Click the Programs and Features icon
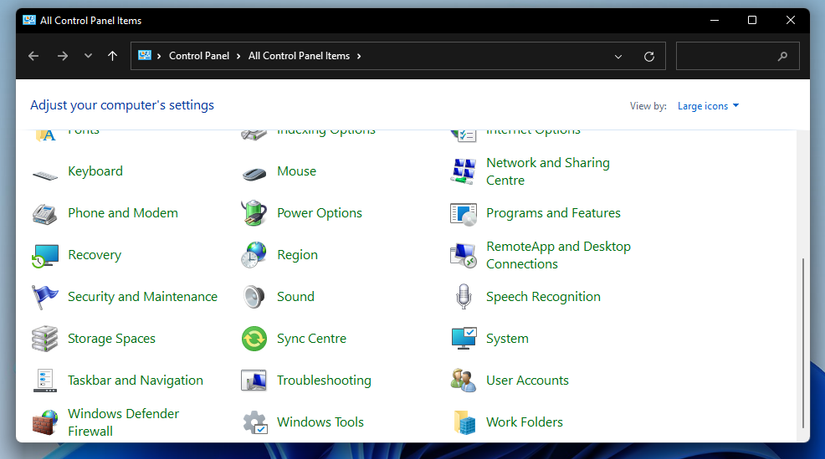Image resolution: width=825 pixels, height=459 pixels. coord(464,214)
